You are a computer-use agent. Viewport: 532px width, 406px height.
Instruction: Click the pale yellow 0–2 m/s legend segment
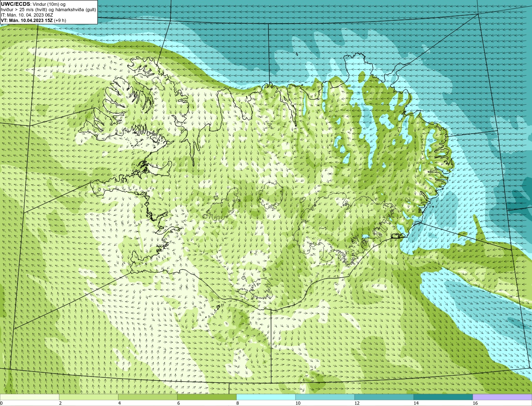[x=30, y=397]
